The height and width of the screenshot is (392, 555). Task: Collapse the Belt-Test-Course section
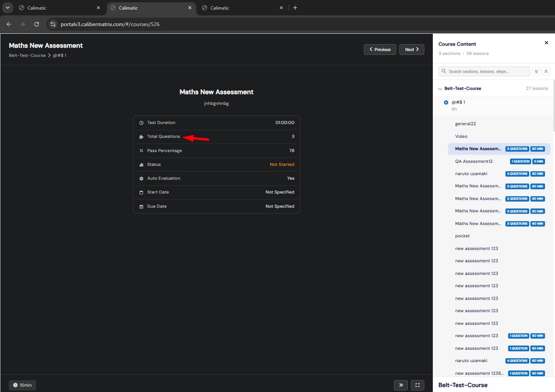440,89
